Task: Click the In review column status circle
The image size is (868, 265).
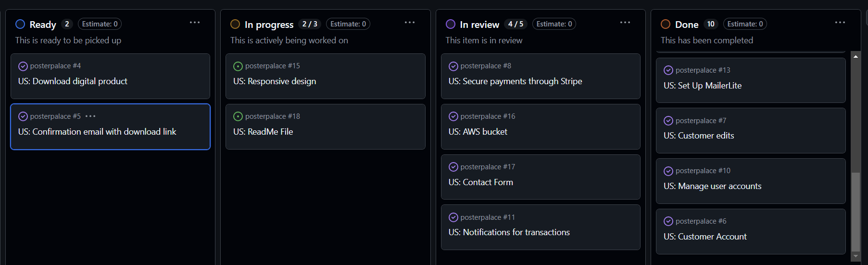Action: click(451, 24)
